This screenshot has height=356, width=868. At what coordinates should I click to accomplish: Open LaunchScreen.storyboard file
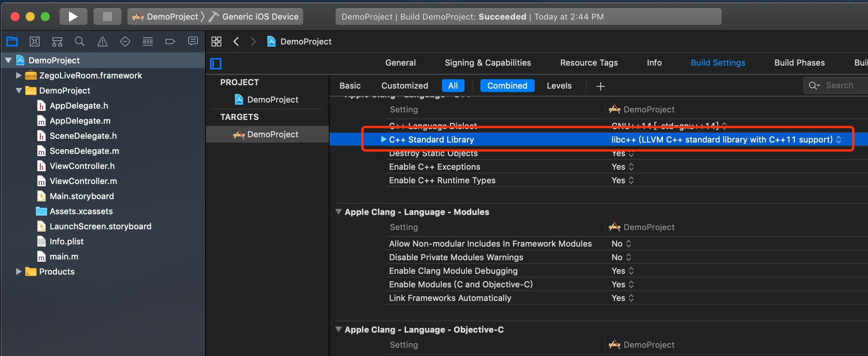click(x=94, y=226)
